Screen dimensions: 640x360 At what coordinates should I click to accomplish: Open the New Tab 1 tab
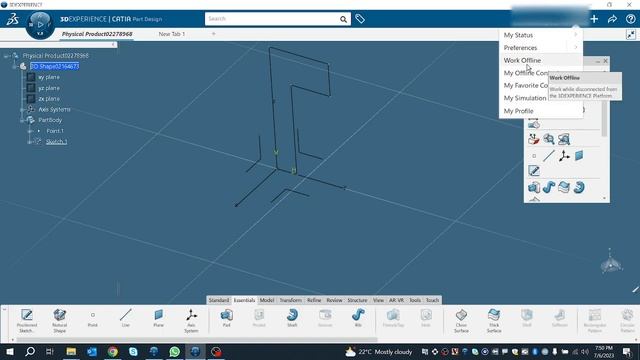click(x=172, y=34)
